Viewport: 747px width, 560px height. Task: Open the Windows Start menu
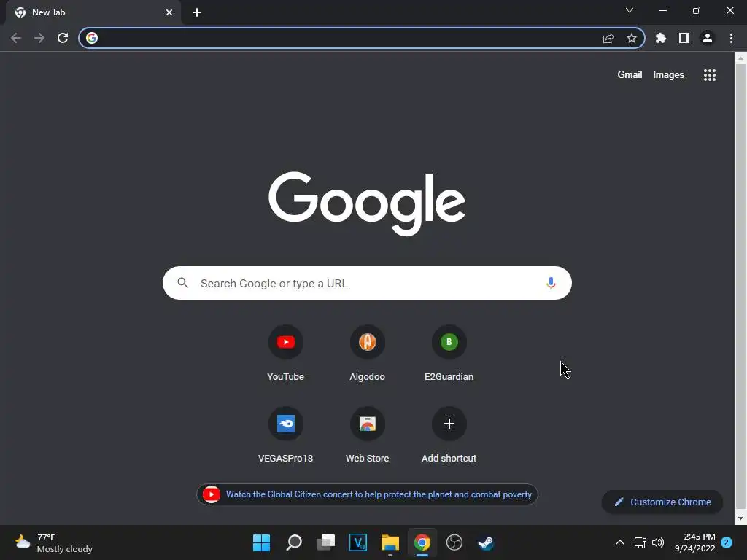261,542
